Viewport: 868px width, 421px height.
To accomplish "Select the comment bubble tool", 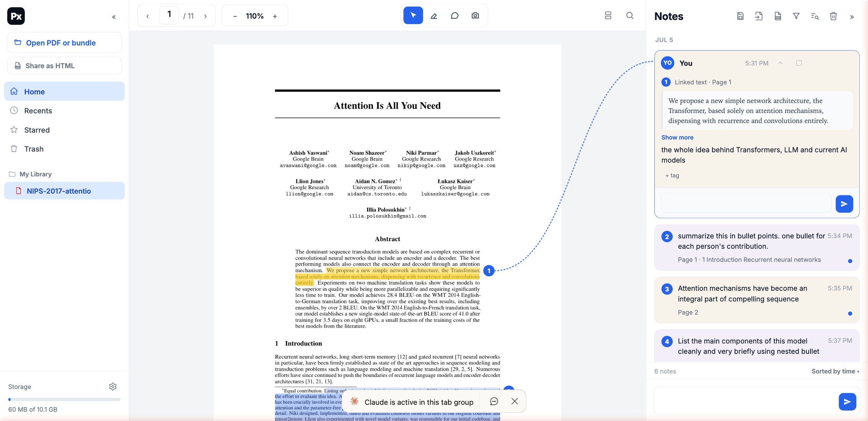I will point(455,16).
